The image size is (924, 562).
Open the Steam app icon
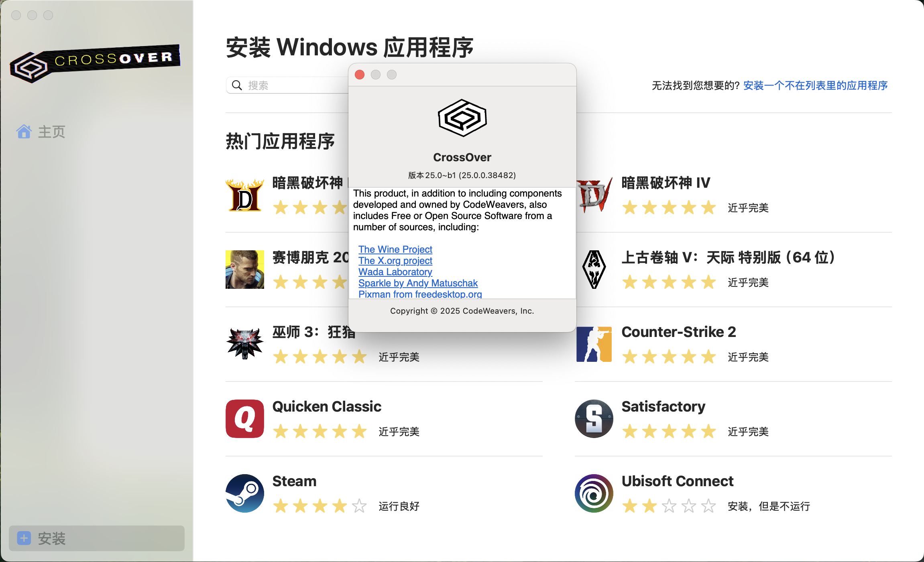[245, 493]
